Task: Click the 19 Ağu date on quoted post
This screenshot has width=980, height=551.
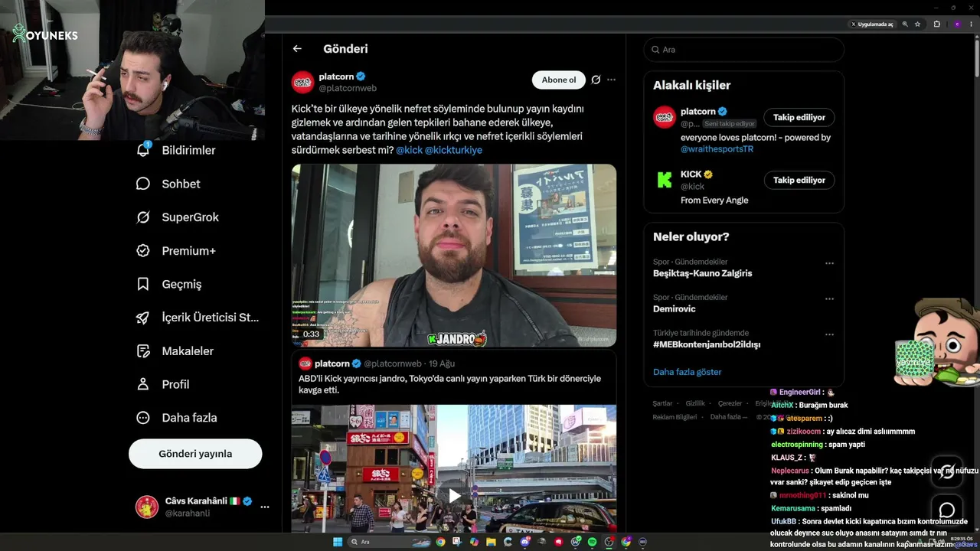Action: click(442, 364)
